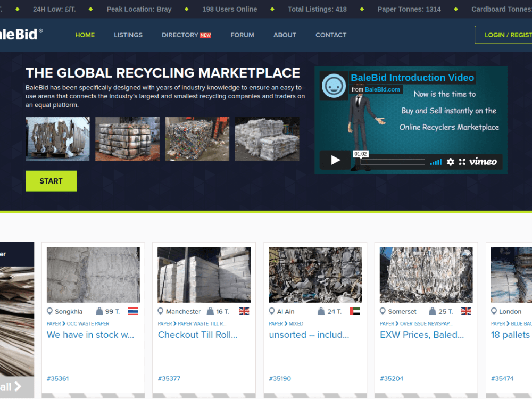Select the MIXED category link
The width and height of the screenshot is (532, 399).
[x=296, y=323]
